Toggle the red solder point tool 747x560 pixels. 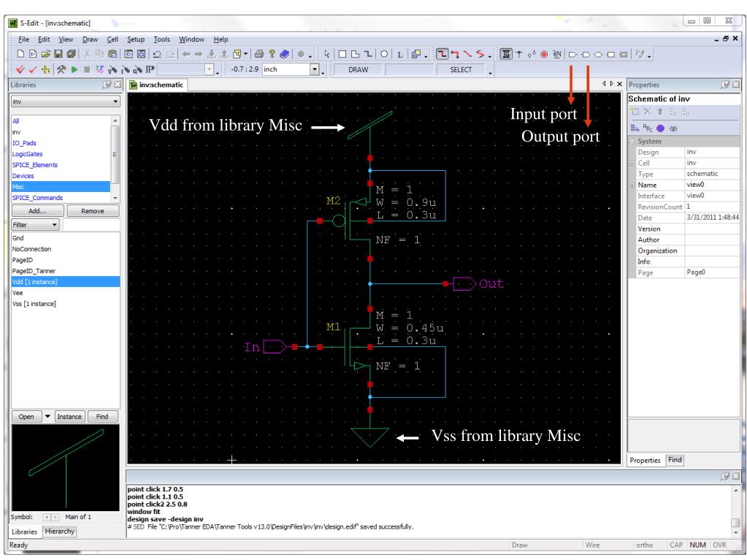[x=543, y=54]
